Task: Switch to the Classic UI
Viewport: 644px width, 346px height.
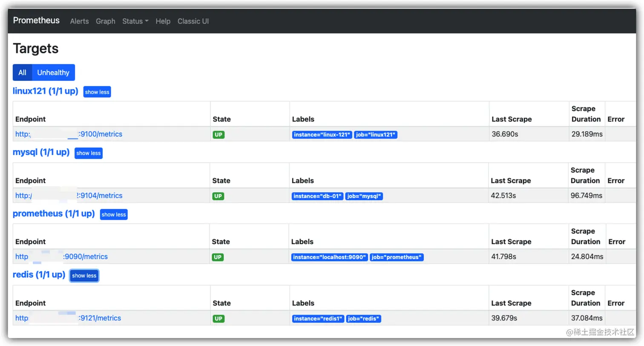Action: (x=193, y=21)
